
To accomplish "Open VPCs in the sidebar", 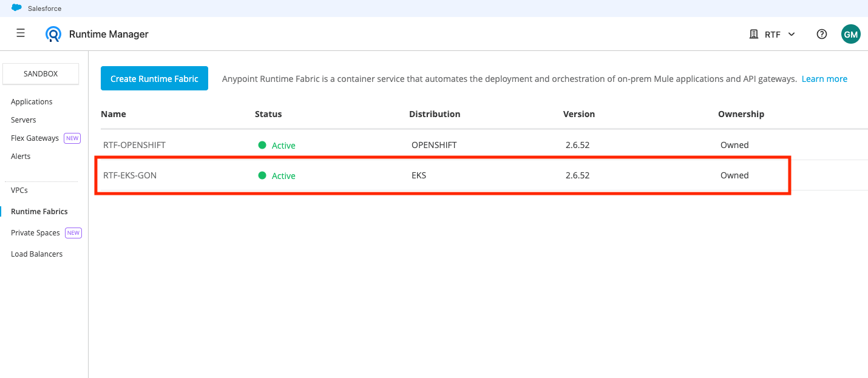I will [x=19, y=190].
